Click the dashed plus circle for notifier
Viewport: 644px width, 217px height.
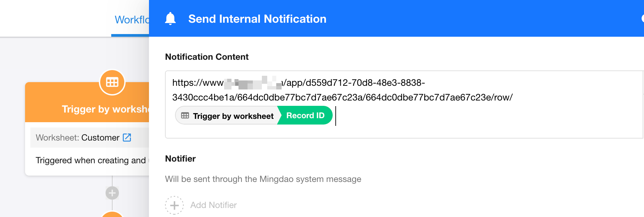click(174, 205)
